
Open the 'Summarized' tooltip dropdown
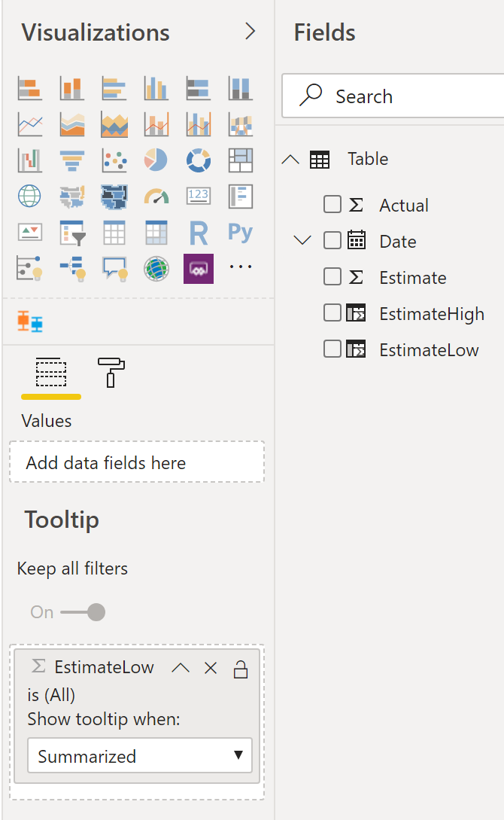140,756
